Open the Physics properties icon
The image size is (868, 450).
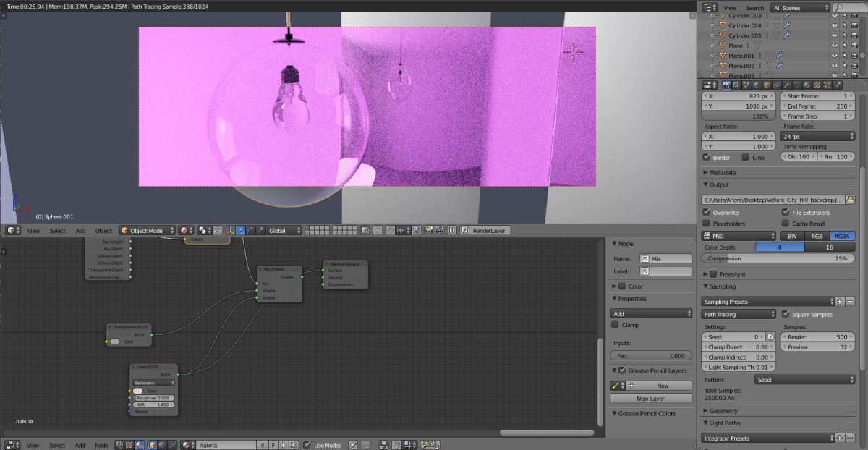pyautogui.click(x=838, y=85)
